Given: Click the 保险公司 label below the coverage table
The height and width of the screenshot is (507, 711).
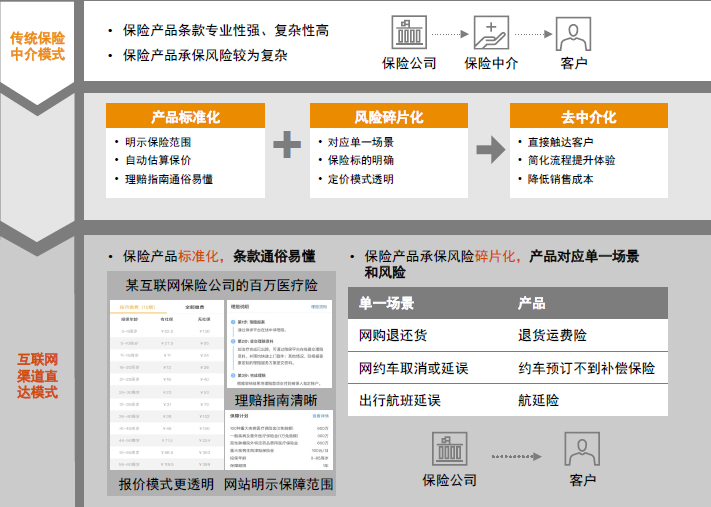Looking at the screenshot, I should point(449,480).
